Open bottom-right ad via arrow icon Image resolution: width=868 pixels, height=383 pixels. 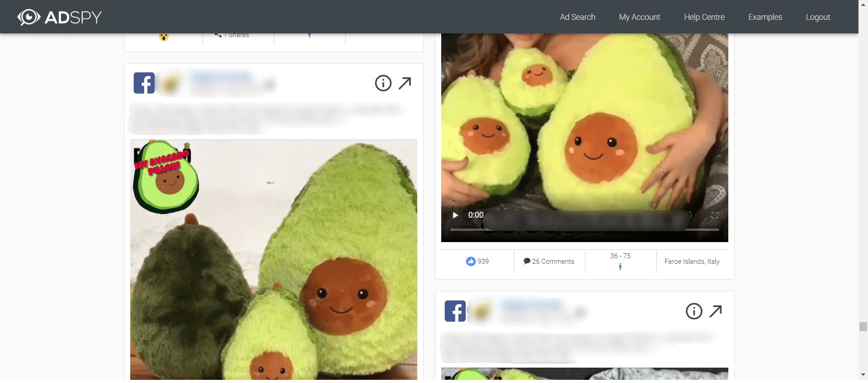point(715,311)
